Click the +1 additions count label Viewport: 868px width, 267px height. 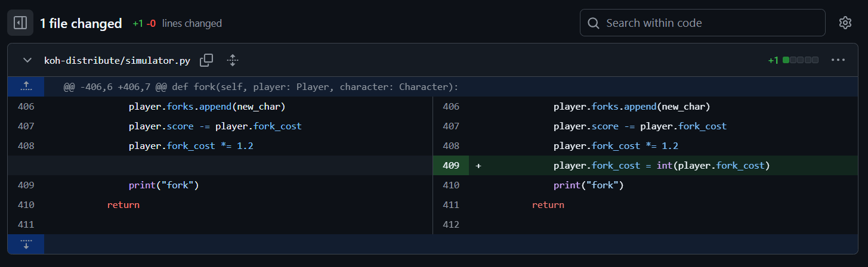click(x=773, y=60)
